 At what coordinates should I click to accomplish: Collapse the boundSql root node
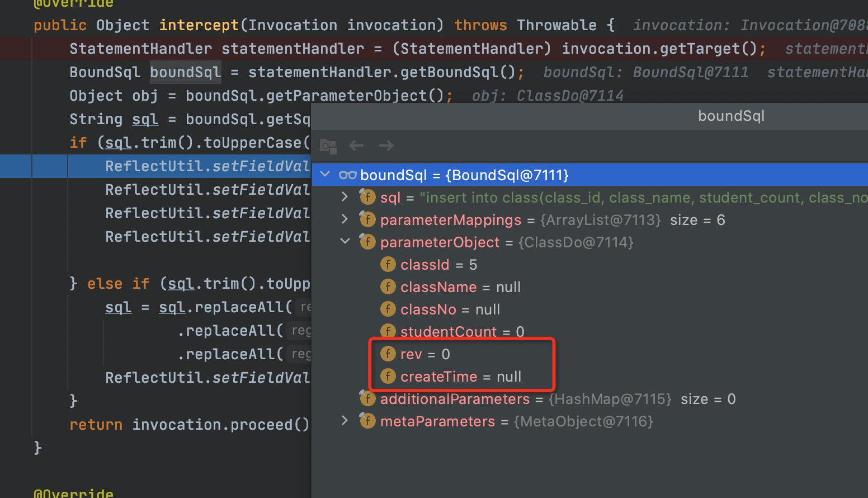click(325, 175)
